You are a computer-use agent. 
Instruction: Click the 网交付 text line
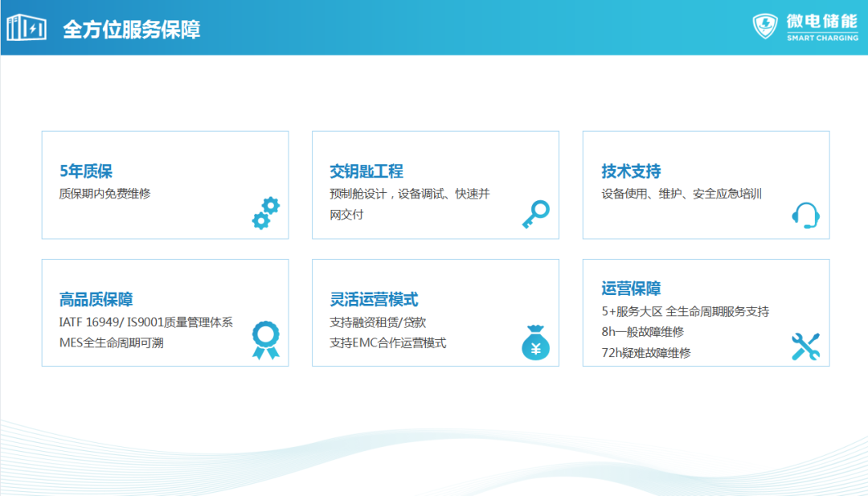pyautogui.click(x=346, y=215)
